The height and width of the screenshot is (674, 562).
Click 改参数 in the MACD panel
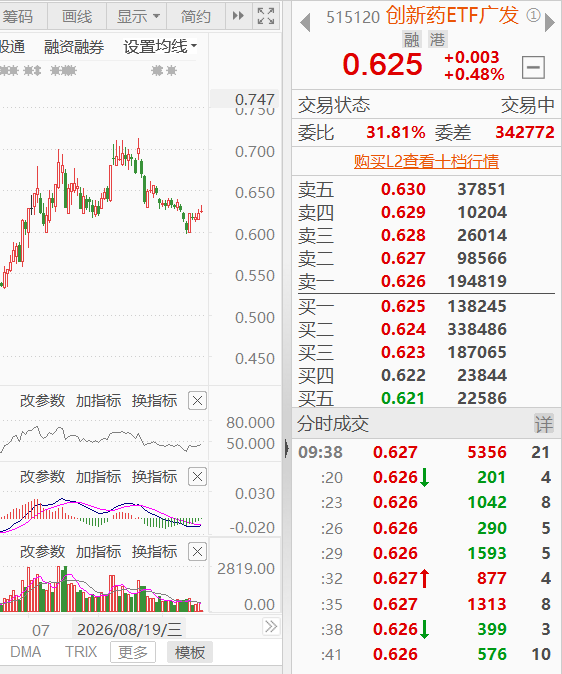[42, 477]
